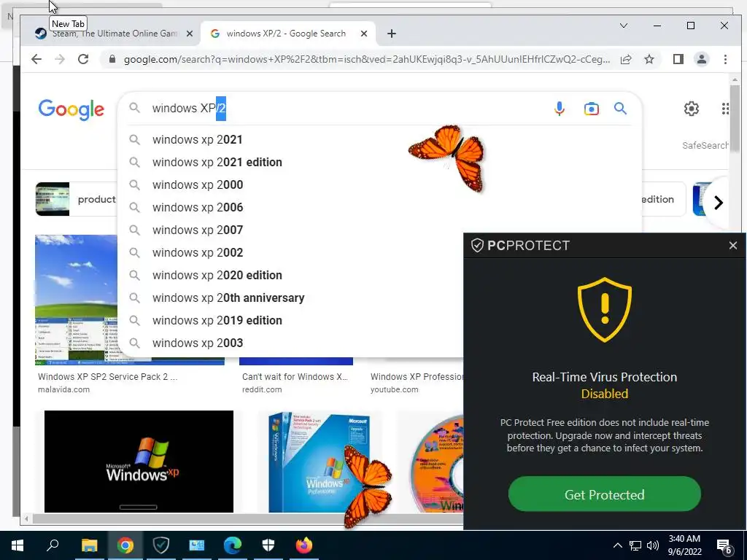Switch to the Steam tab

[x=115, y=34]
